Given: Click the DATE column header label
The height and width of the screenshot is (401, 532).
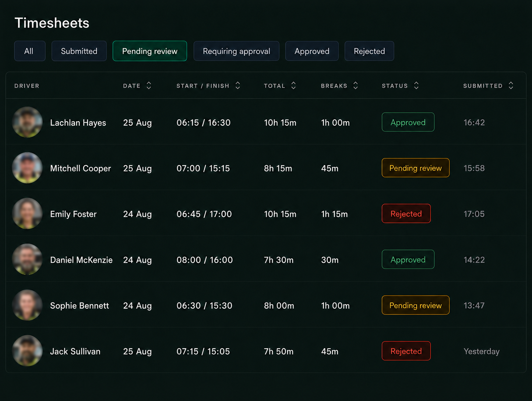Looking at the screenshot, I should point(132,86).
